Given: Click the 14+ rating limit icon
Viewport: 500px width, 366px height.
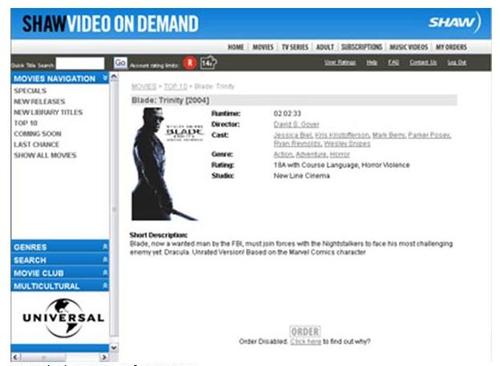Looking at the screenshot, I should pyautogui.click(x=208, y=62).
